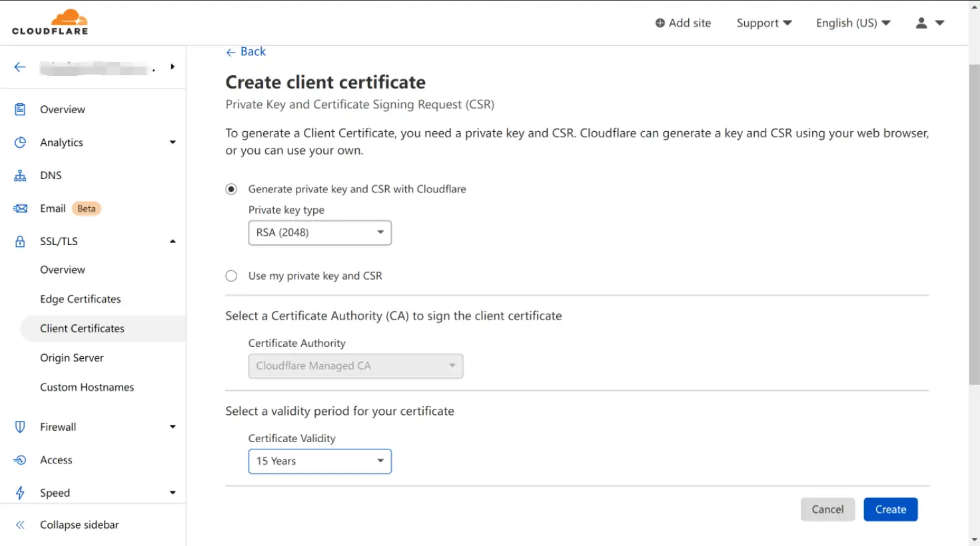Click the Firewall shield icon
This screenshot has height=546, width=980.
point(20,427)
